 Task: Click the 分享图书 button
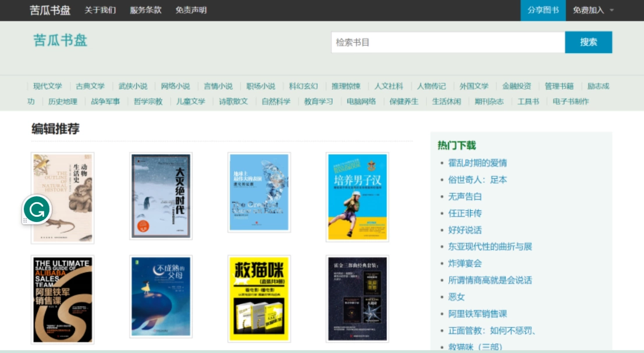point(543,10)
